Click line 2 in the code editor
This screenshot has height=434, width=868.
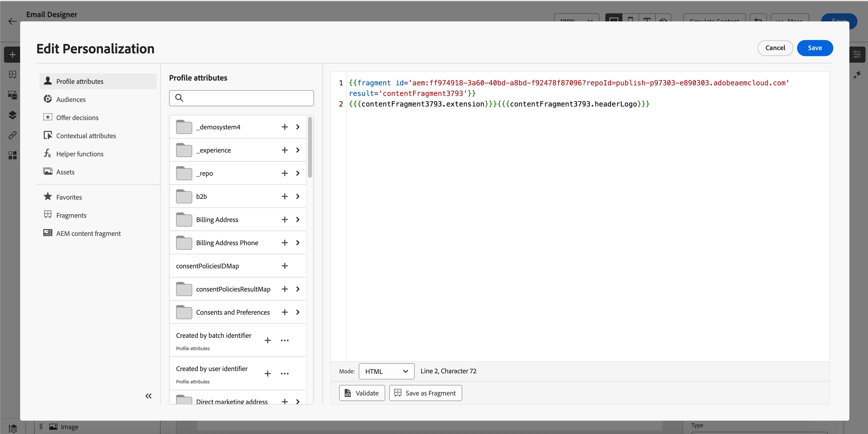coord(499,104)
